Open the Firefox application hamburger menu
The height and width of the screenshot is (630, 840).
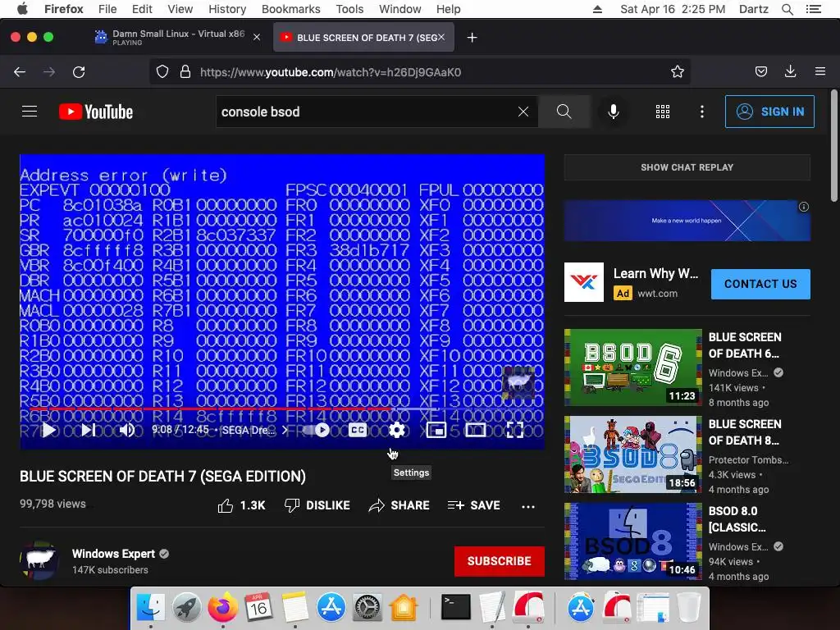click(820, 71)
